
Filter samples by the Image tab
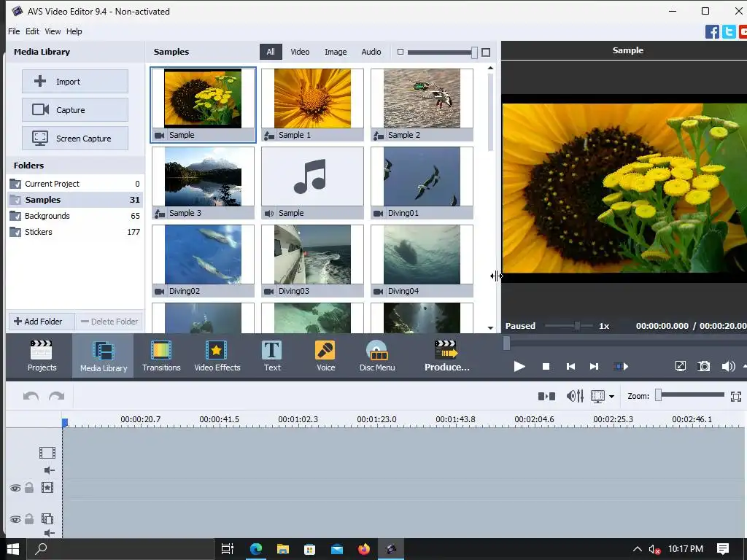click(336, 52)
